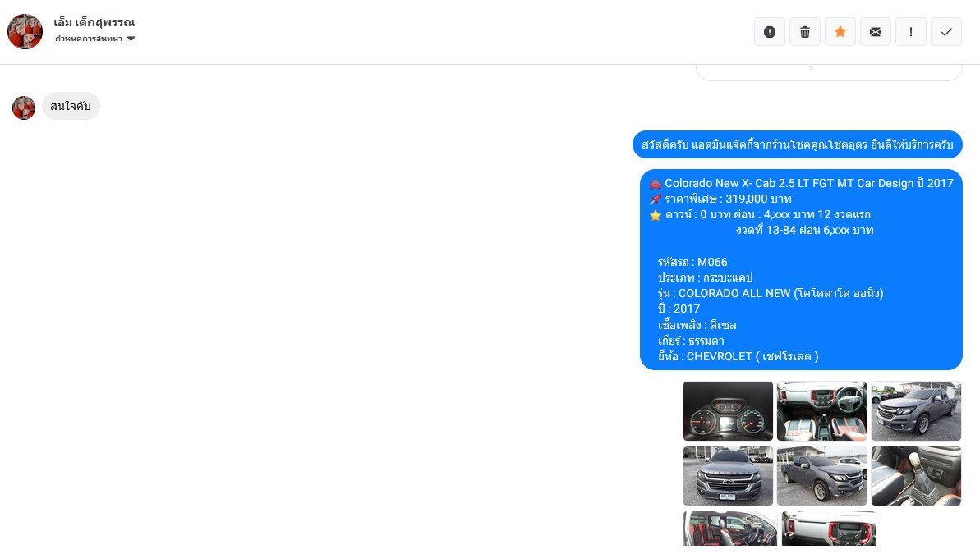Mark conversation done with checkmark icon
Image resolution: width=980 pixels, height=554 pixels.
point(946,32)
